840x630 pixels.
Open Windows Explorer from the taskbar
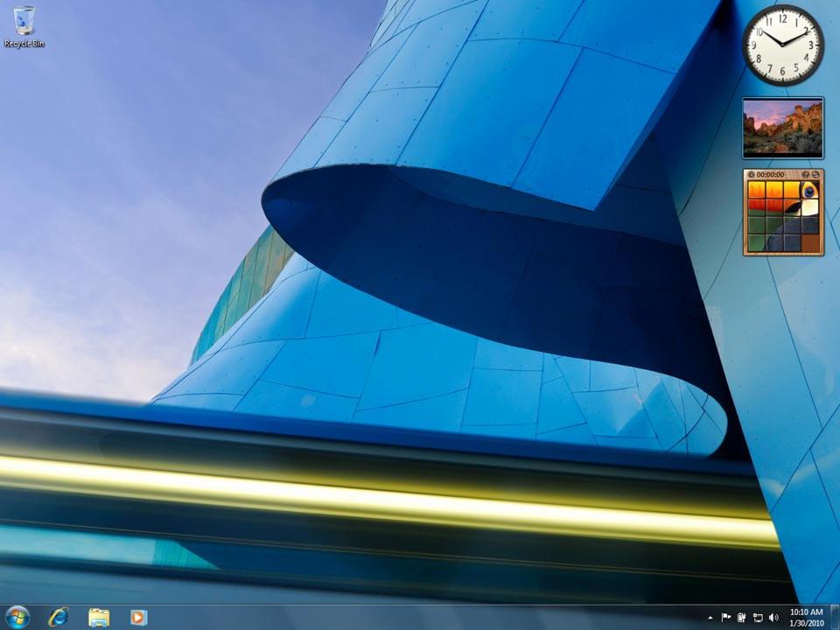[99, 617]
